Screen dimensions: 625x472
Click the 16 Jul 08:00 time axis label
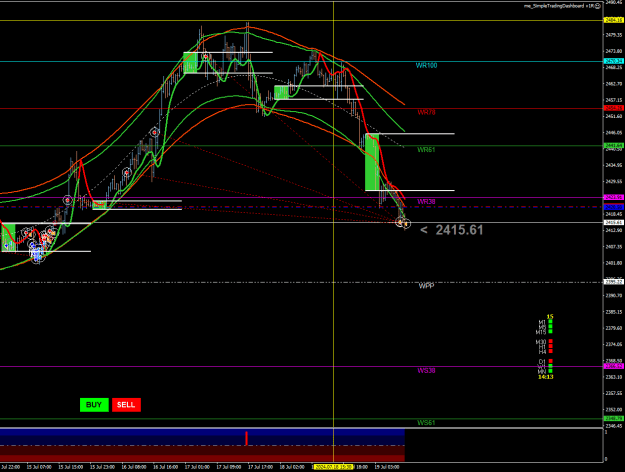pyautogui.click(x=134, y=467)
